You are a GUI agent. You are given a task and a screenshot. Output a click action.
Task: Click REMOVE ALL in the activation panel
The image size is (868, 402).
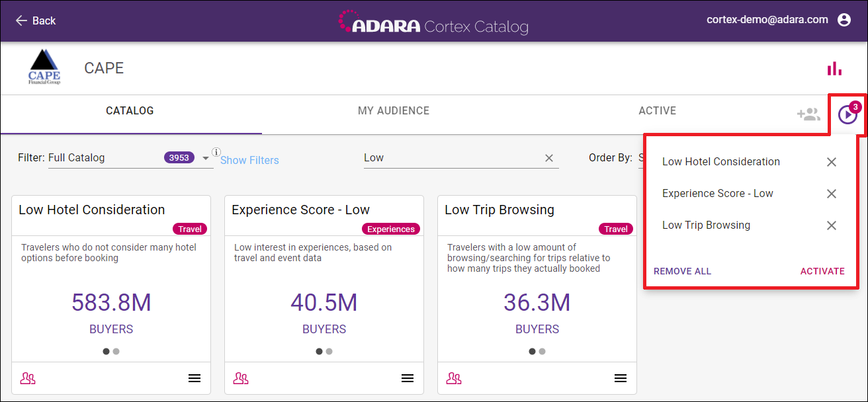tap(682, 271)
